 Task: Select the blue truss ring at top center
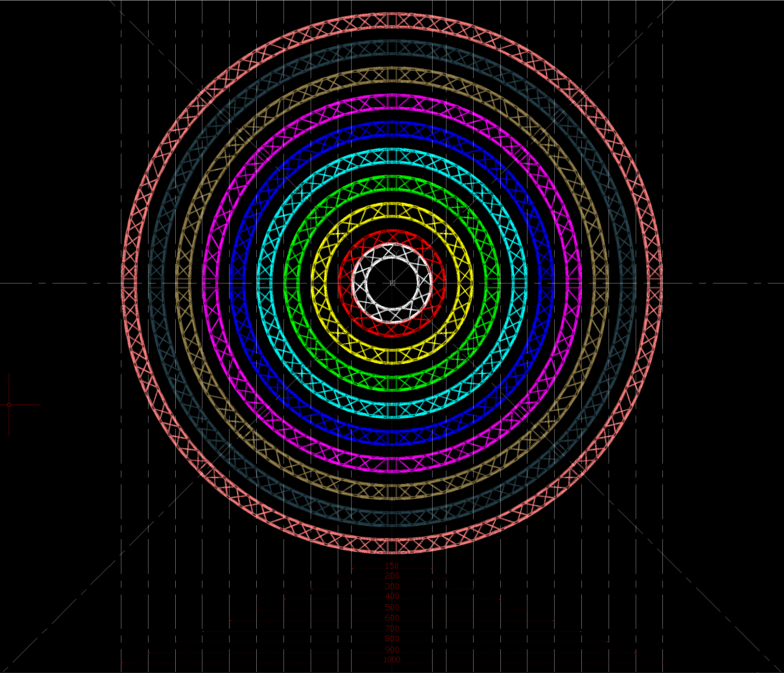click(x=392, y=129)
